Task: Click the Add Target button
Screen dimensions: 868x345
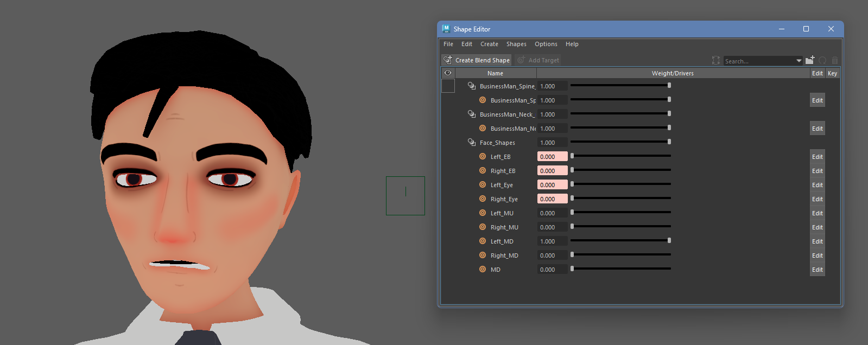Action: pyautogui.click(x=538, y=60)
